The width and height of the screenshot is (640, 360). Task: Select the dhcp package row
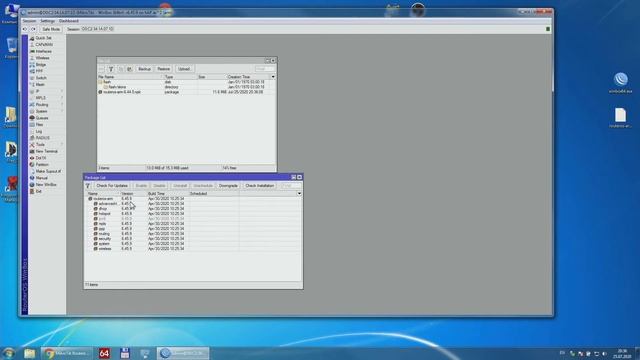click(x=193, y=209)
